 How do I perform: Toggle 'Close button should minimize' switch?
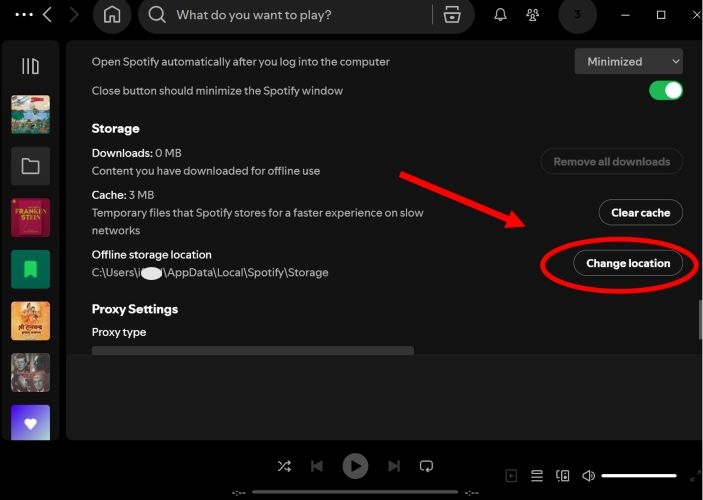click(x=666, y=91)
